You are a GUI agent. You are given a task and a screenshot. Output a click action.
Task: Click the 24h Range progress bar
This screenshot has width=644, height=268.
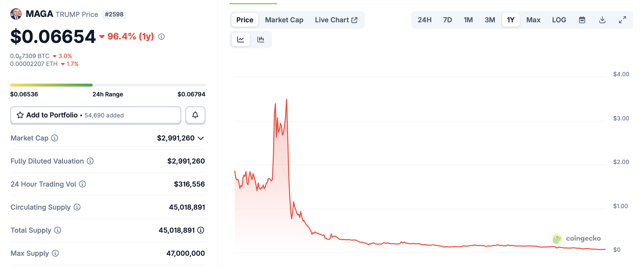click(107, 85)
